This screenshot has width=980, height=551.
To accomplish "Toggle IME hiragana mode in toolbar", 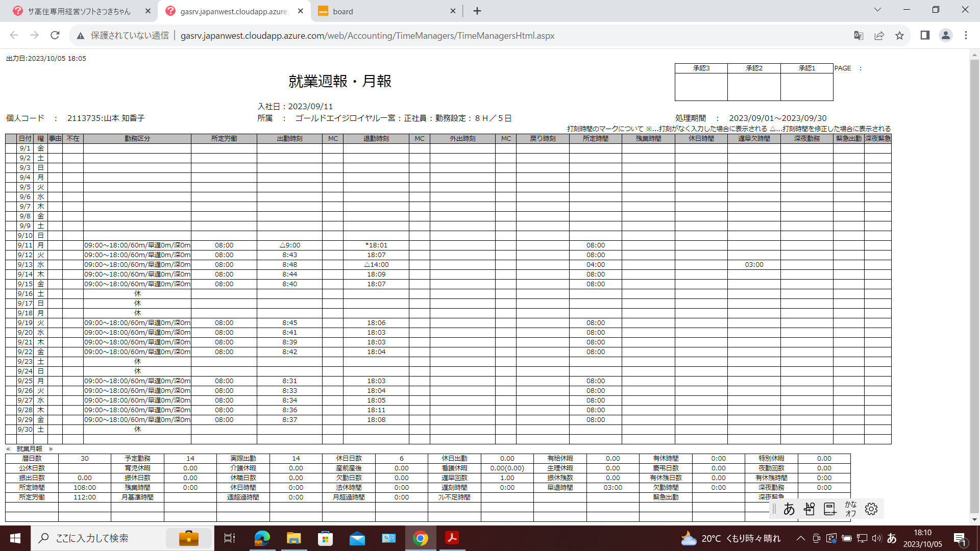I will coord(789,509).
